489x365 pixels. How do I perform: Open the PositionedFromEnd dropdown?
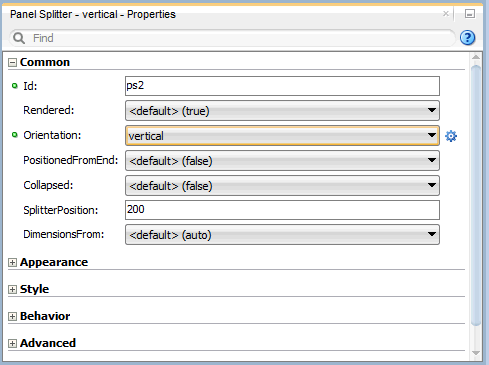282,161
